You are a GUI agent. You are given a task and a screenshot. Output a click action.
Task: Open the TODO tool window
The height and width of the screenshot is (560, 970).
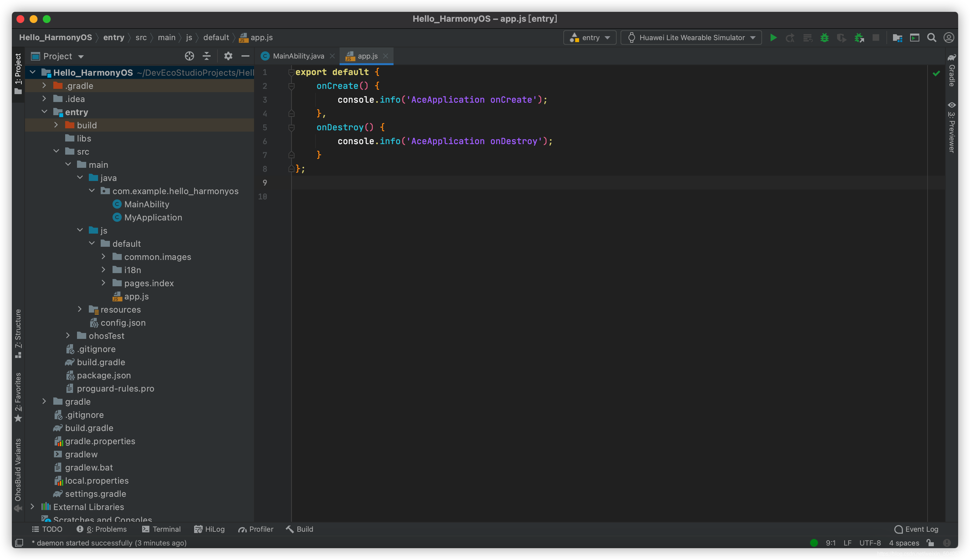(47, 529)
